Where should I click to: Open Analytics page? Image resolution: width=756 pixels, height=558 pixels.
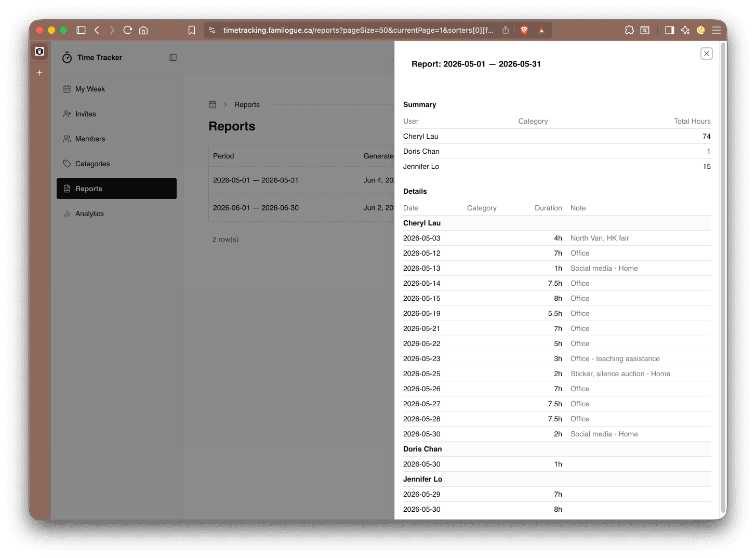pos(116,214)
